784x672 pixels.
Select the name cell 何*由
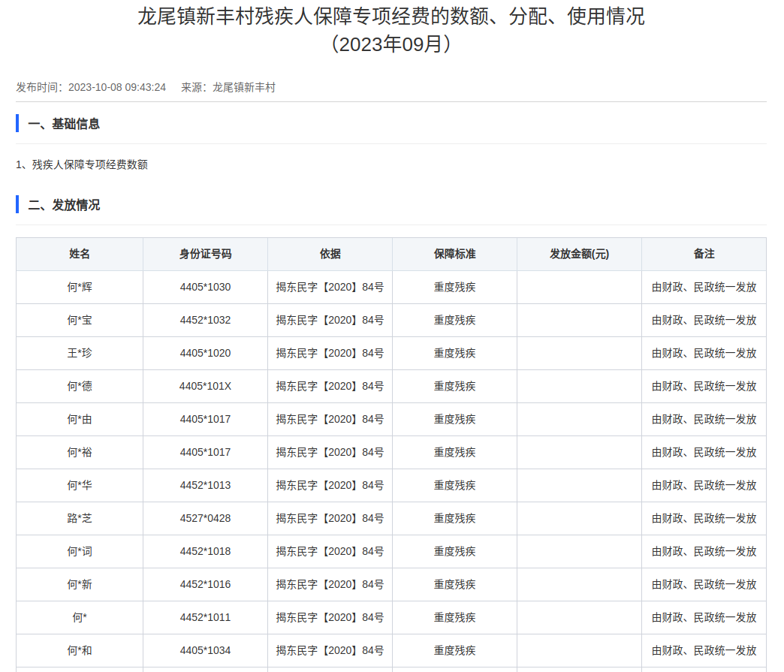[80, 420]
